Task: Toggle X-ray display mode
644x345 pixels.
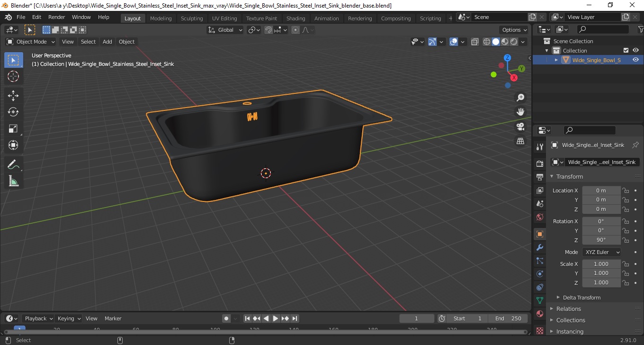Action: [475, 42]
